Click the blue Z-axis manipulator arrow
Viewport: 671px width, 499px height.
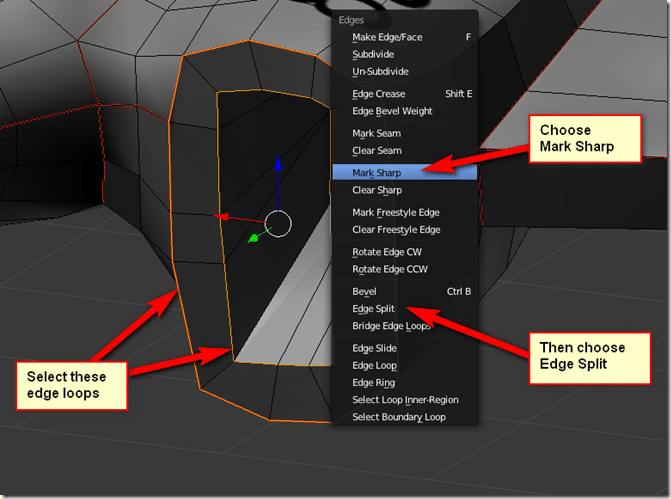tap(278, 163)
